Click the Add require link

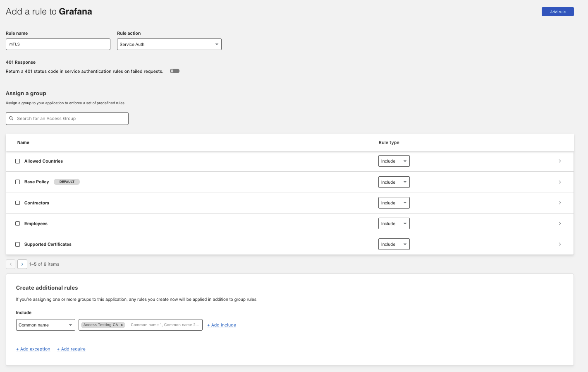point(71,349)
